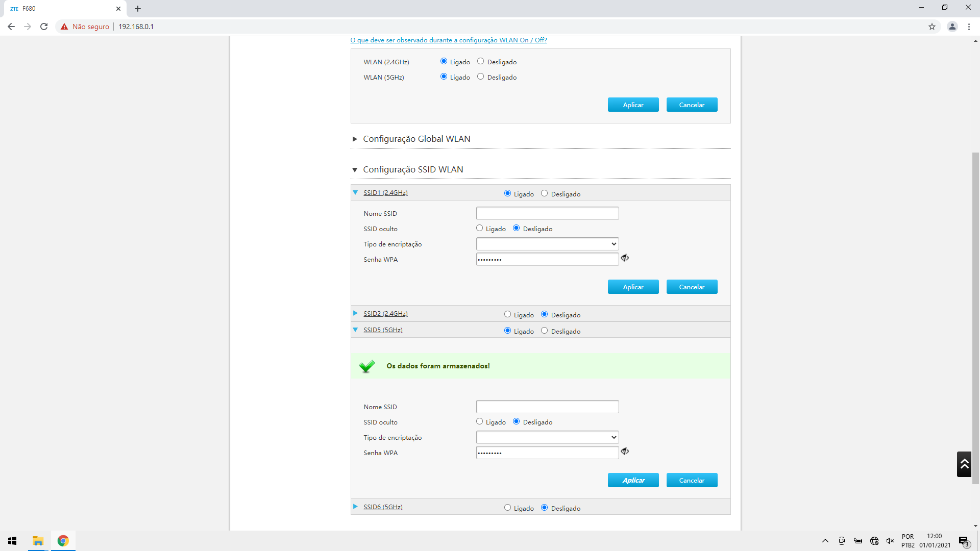
Task: Open File Explorer from the taskbar
Action: (38, 541)
